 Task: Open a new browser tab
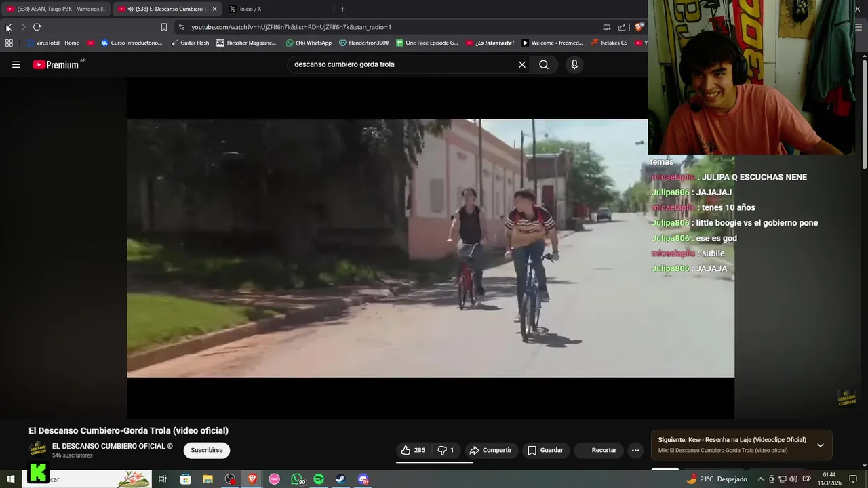(x=342, y=9)
